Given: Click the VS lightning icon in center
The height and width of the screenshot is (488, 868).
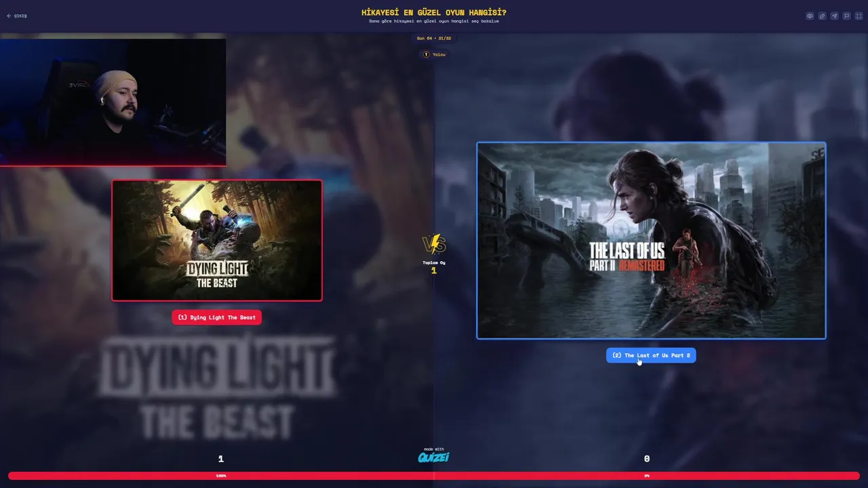Looking at the screenshot, I should [x=434, y=244].
